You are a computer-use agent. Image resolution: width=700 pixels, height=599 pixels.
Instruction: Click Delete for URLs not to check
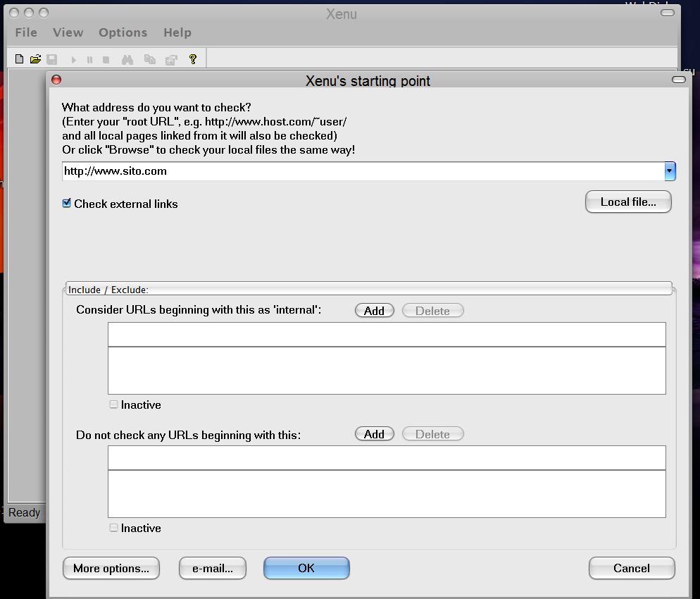coord(432,433)
